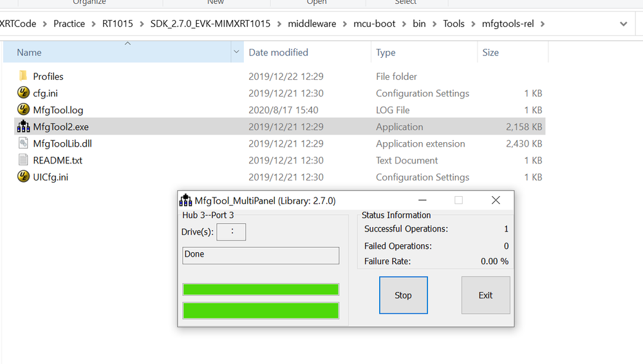Viewport: 643px width, 364px height.
Task: Click the cfg.ini file icon
Action: coord(23,93)
